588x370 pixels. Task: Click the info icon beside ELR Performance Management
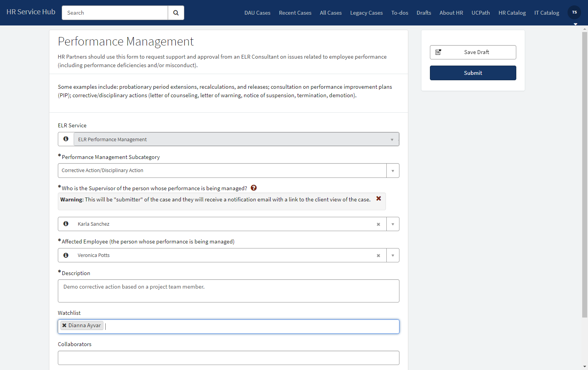click(66, 139)
